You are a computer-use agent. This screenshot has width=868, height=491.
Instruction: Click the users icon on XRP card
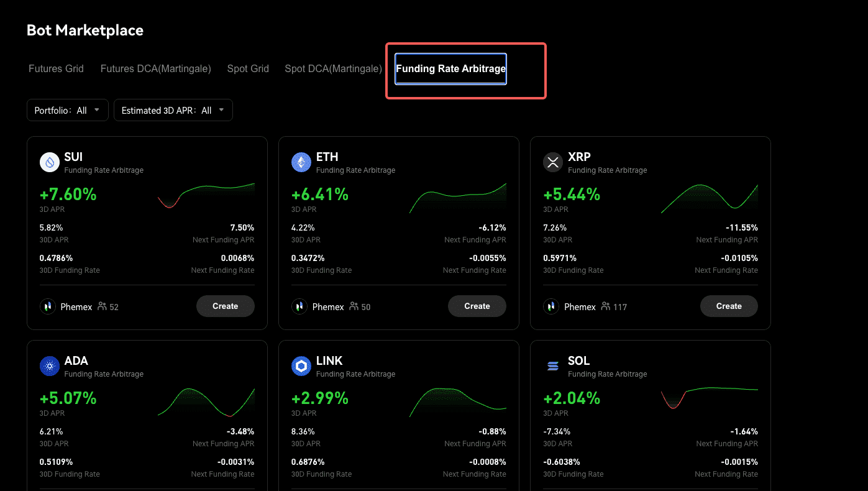pyautogui.click(x=605, y=306)
